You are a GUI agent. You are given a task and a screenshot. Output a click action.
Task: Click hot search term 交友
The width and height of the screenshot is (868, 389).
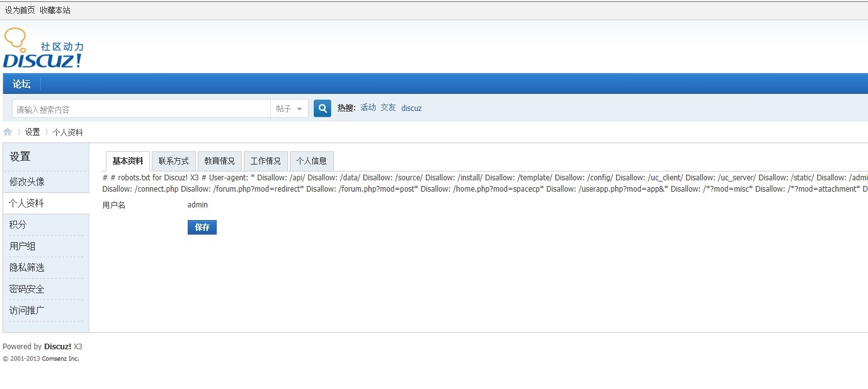[x=388, y=108]
